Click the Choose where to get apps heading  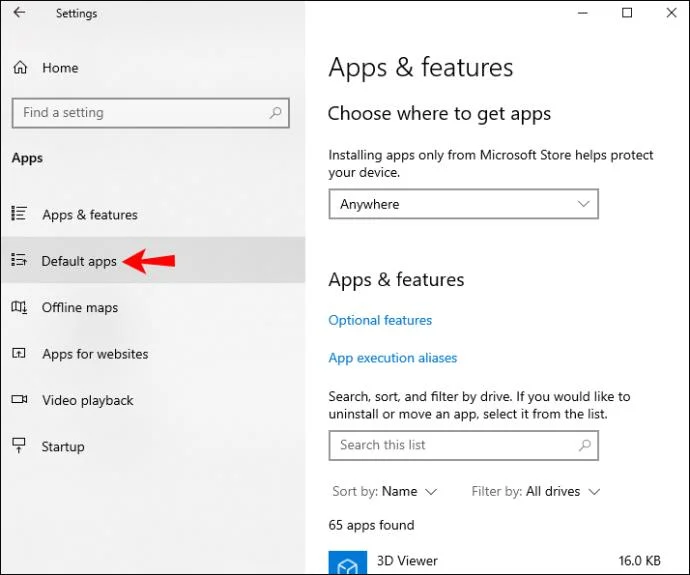pyautogui.click(x=439, y=114)
